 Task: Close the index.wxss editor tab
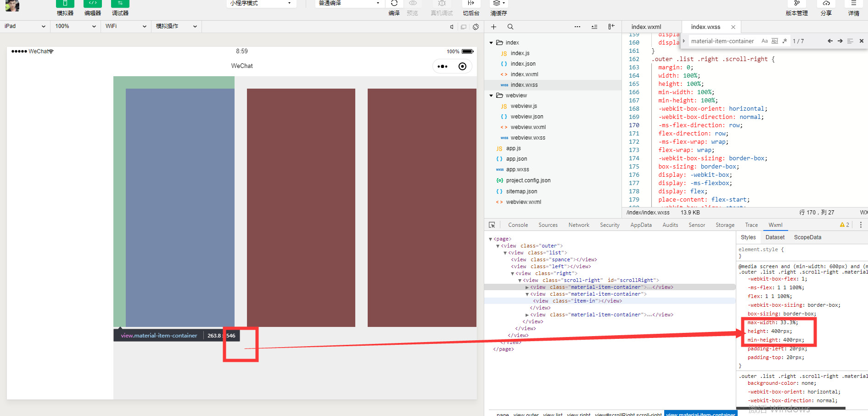coord(733,27)
